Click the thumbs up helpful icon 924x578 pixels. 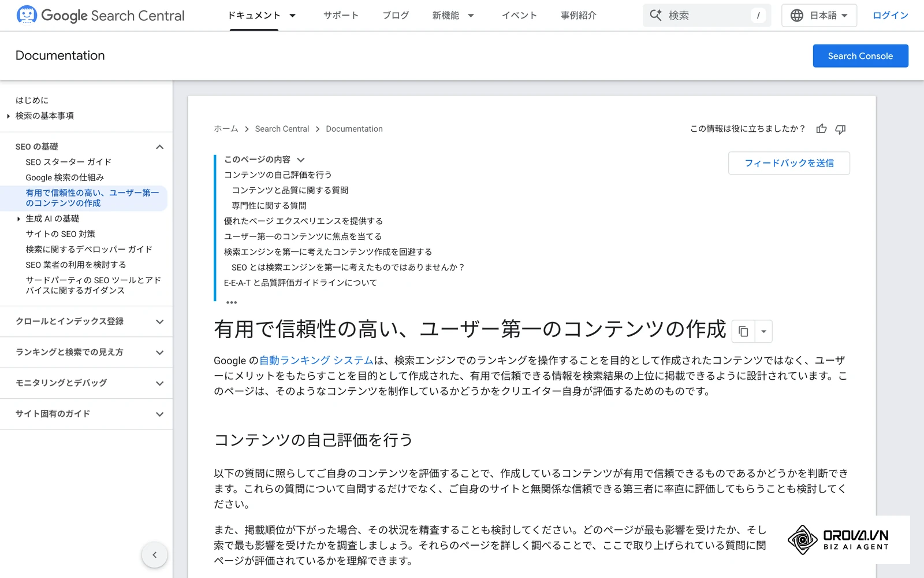[821, 129]
